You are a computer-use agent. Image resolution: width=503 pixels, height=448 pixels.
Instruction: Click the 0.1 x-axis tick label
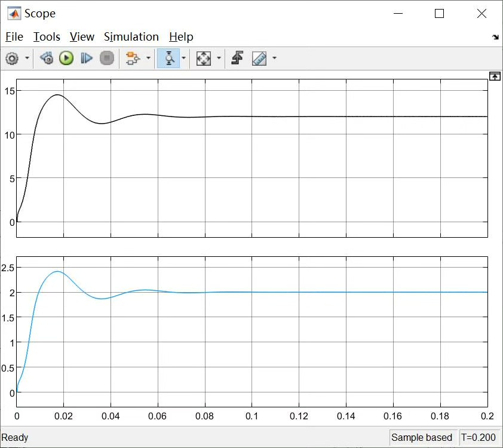[x=251, y=416]
